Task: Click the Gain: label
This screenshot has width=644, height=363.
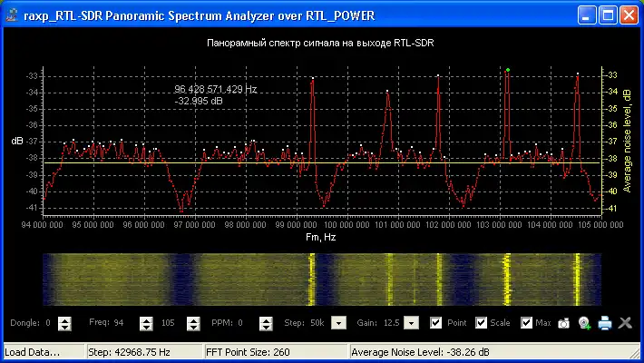Action: tap(367, 323)
